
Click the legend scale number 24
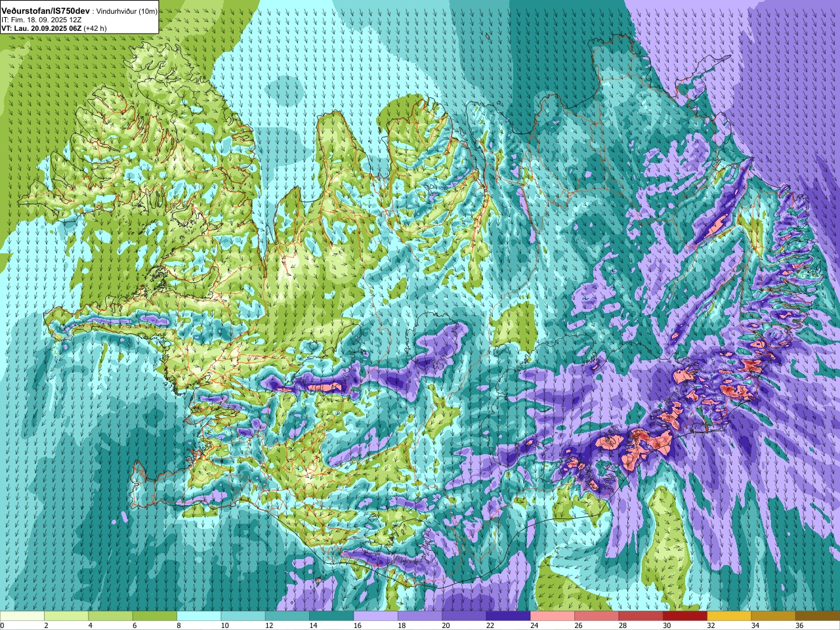(x=534, y=625)
